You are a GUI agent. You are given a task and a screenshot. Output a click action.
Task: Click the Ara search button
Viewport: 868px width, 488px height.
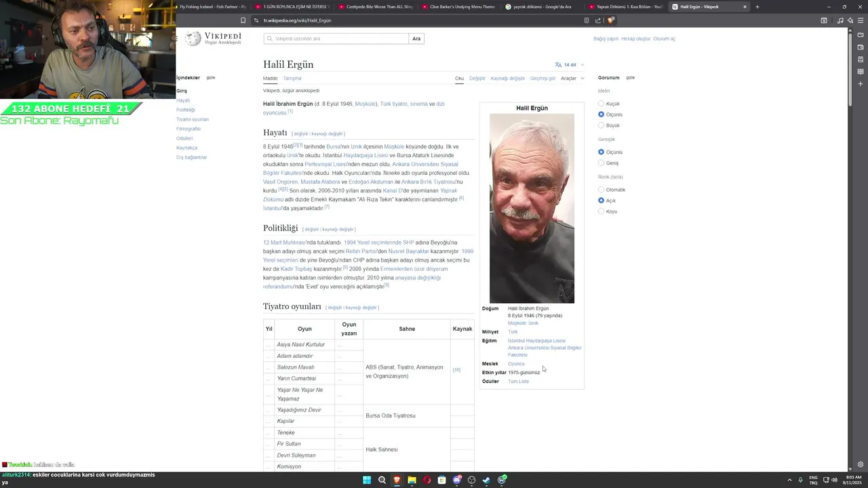click(416, 39)
